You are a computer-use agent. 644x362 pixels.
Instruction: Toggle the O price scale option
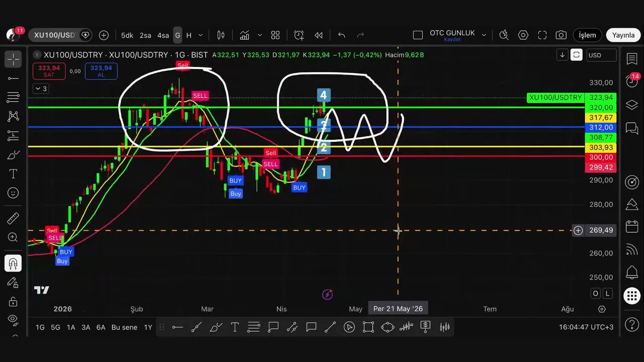point(596,293)
